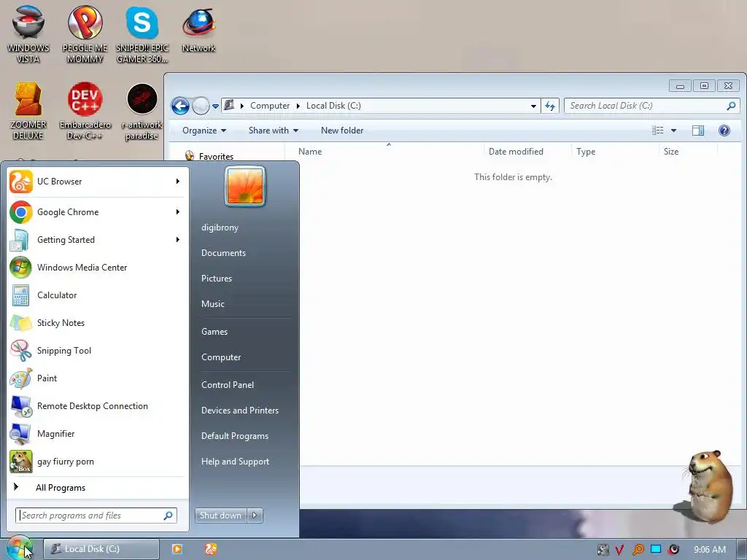The width and height of the screenshot is (747, 560).
Task: Click the Paint palette icon
Action: click(x=21, y=378)
